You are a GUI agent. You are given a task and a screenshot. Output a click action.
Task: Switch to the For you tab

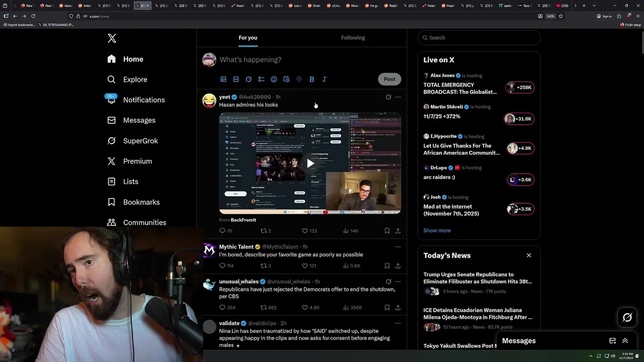[x=248, y=38]
